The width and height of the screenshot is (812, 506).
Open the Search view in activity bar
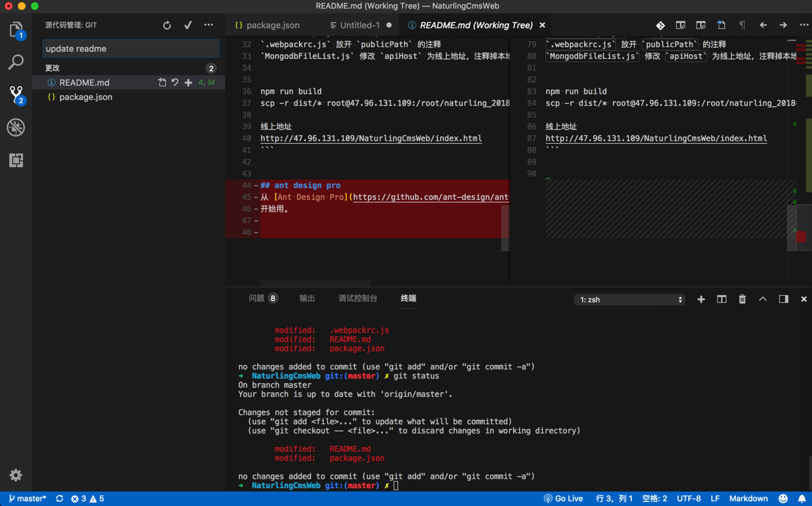[16, 62]
